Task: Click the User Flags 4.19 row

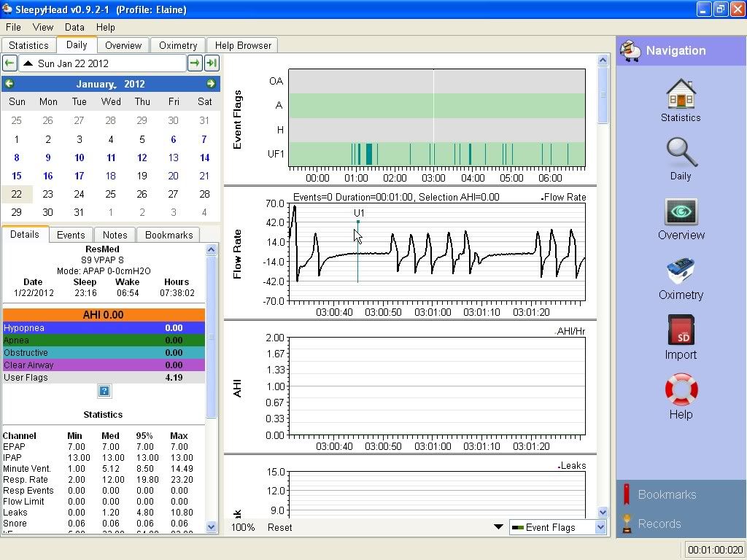Action: [x=104, y=377]
